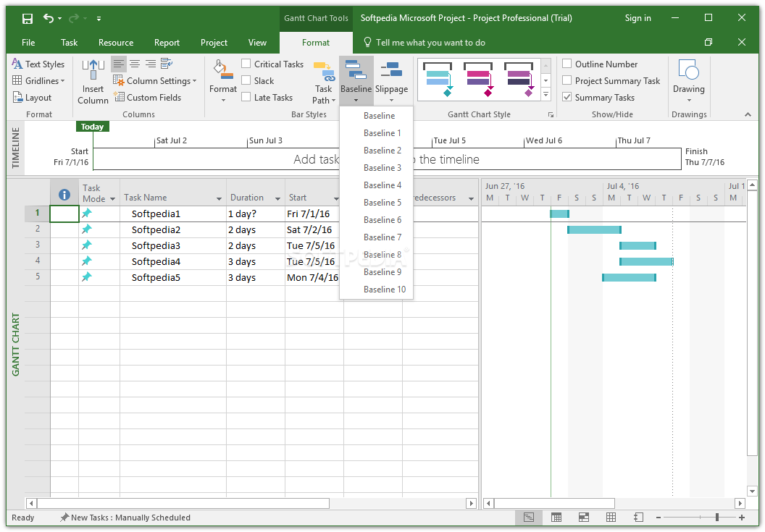The image size is (765, 532).
Task: Click the Today marker on timeline
Action: tap(92, 127)
